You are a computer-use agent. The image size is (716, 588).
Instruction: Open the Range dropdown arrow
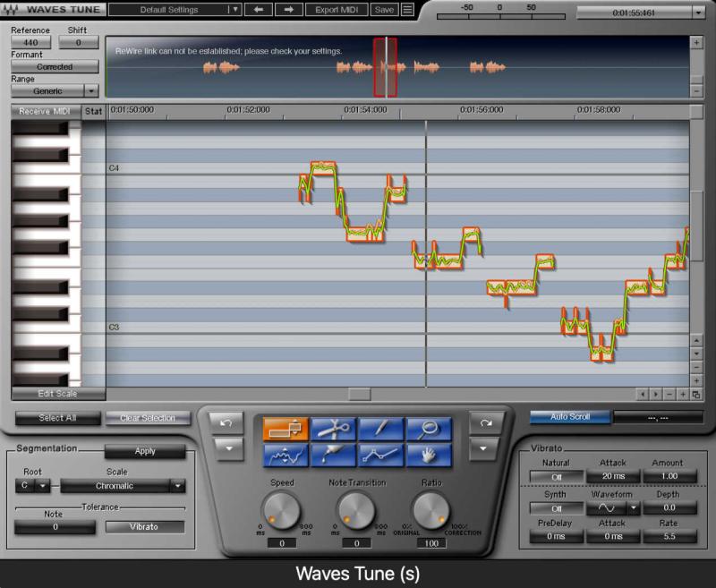click(91, 91)
